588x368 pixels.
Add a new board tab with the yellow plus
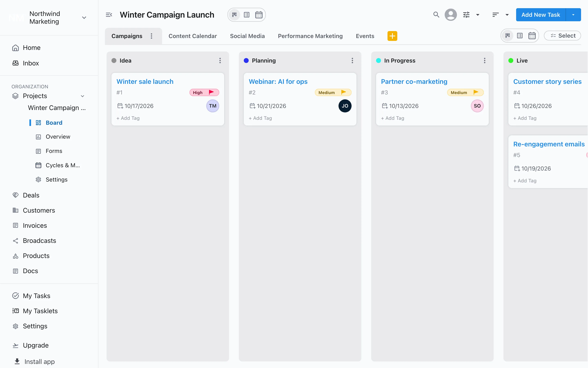point(392,36)
